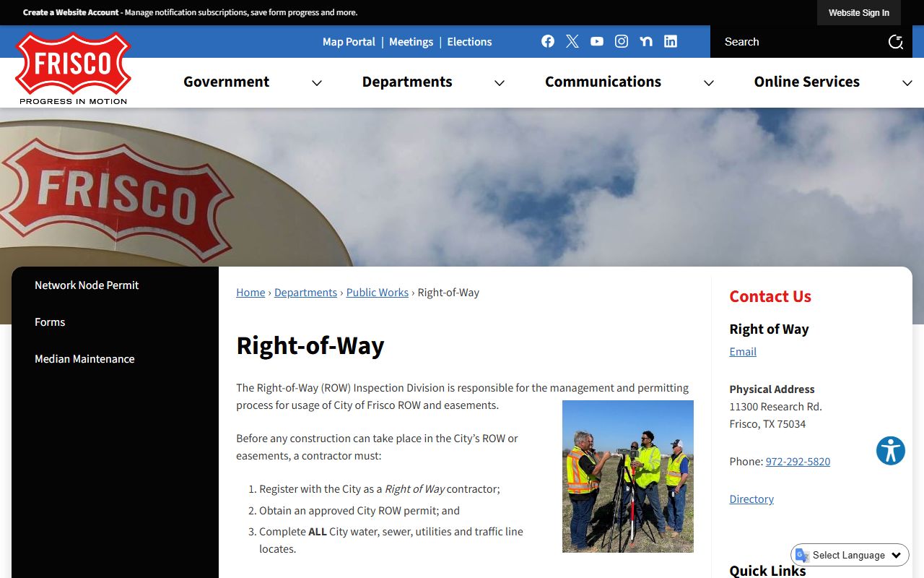Open the LinkedIn icon in header

[x=671, y=41]
